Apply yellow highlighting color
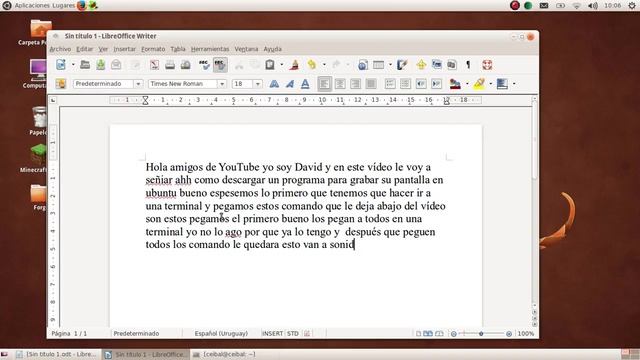 click(479, 84)
